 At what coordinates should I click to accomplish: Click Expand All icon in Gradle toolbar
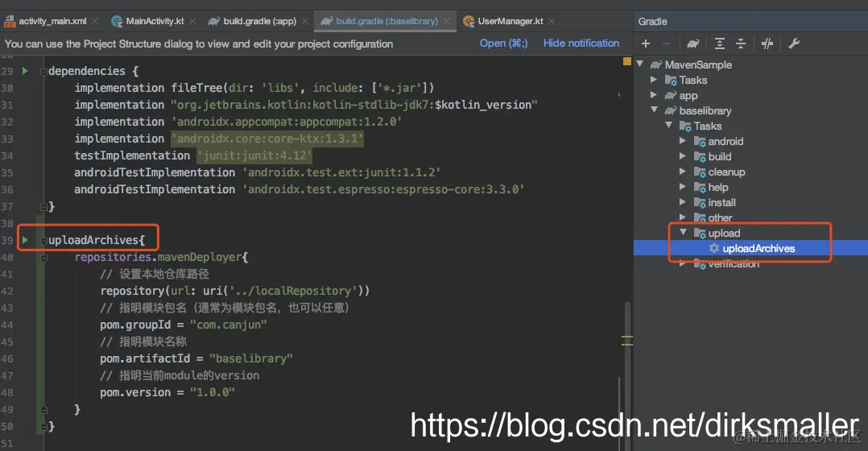pyautogui.click(x=719, y=43)
